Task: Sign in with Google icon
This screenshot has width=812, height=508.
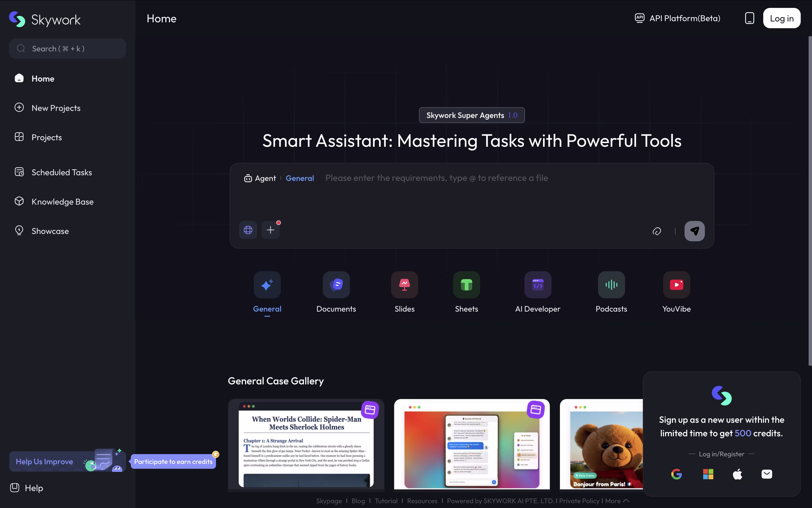Action: click(676, 474)
